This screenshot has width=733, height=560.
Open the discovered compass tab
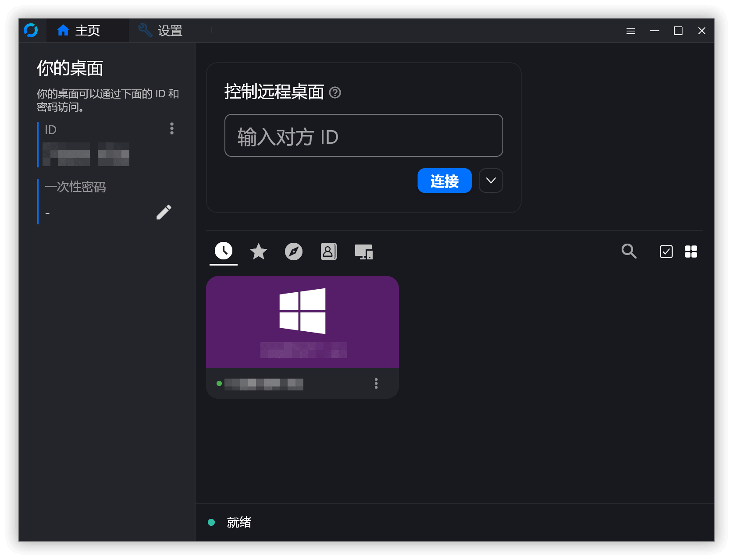[x=294, y=252]
